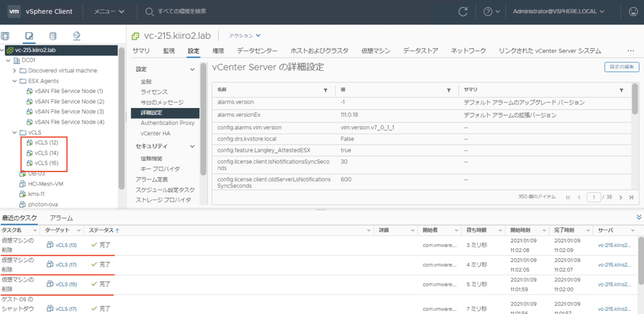
Task: Open the メニュー dropdown
Action: click(x=109, y=11)
